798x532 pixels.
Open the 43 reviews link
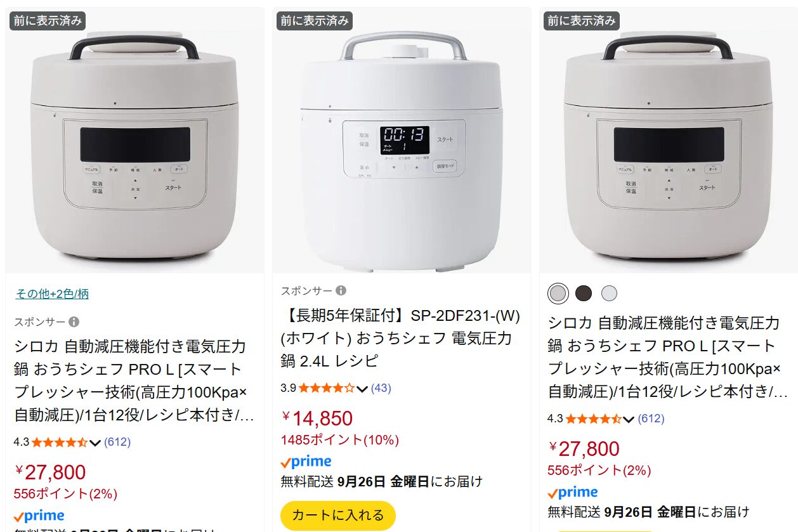(381, 388)
